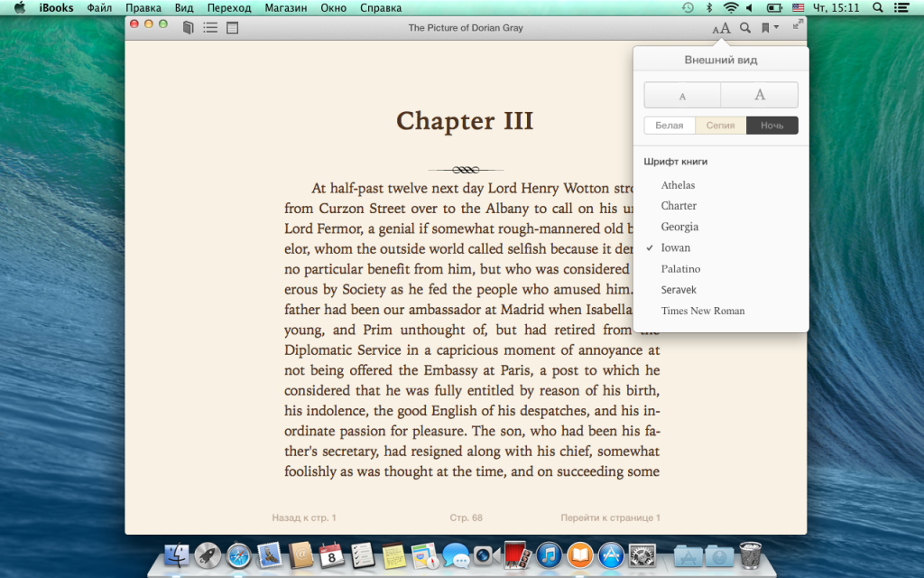
Task: Open the Вид menu
Action: (184, 7)
